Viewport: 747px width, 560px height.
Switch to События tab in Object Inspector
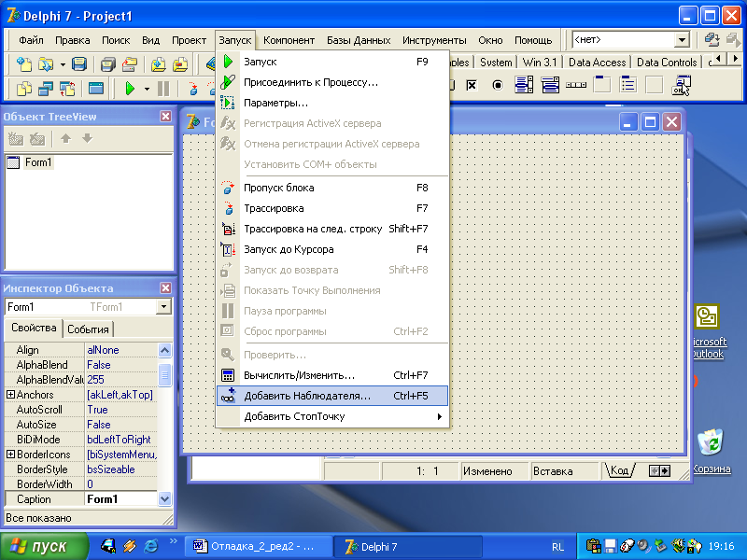(88, 329)
